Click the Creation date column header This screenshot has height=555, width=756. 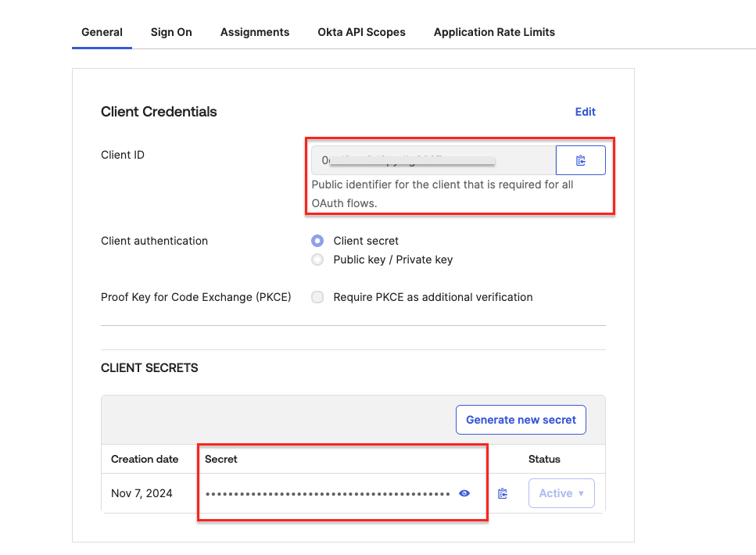pos(145,459)
